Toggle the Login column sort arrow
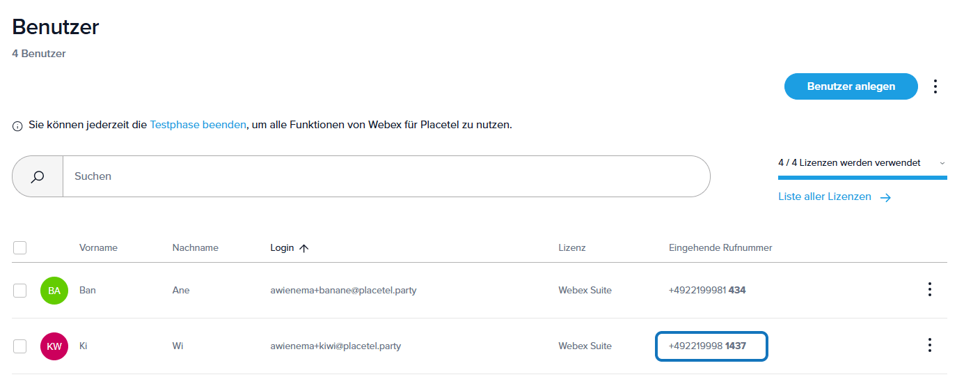Screen dimensions: 980x384 click(x=303, y=248)
